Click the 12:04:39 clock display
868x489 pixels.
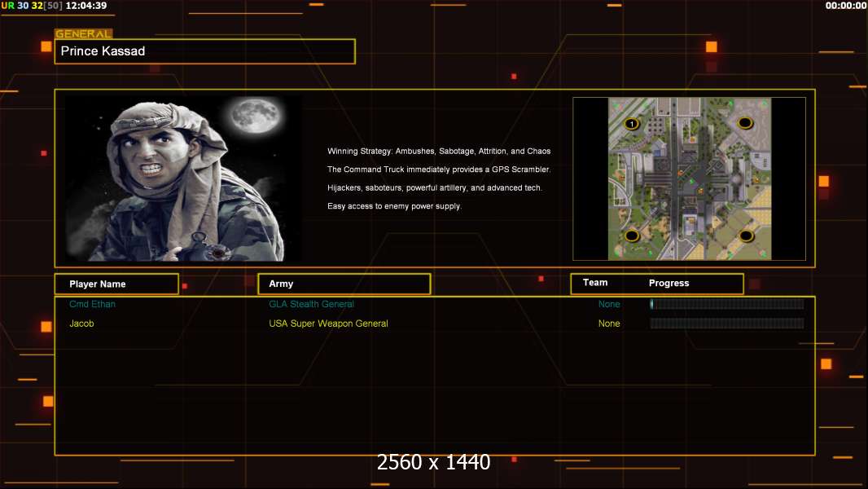pyautogui.click(x=86, y=6)
